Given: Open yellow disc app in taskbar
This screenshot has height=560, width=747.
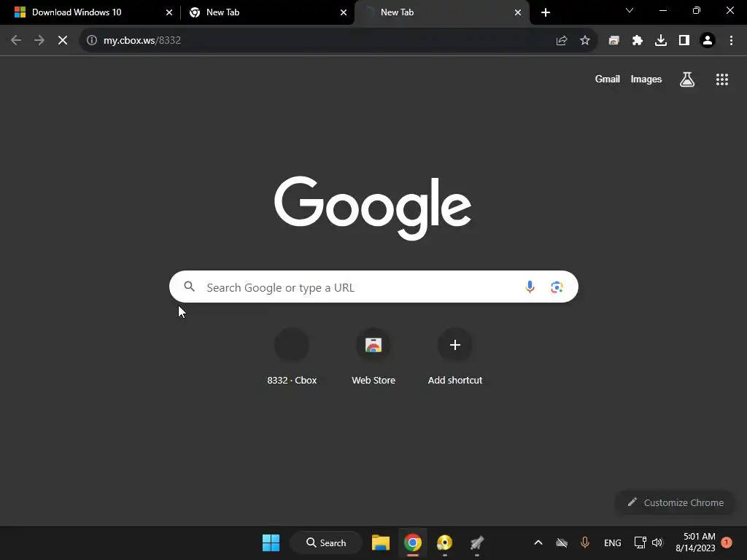Looking at the screenshot, I should (x=444, y=542).
